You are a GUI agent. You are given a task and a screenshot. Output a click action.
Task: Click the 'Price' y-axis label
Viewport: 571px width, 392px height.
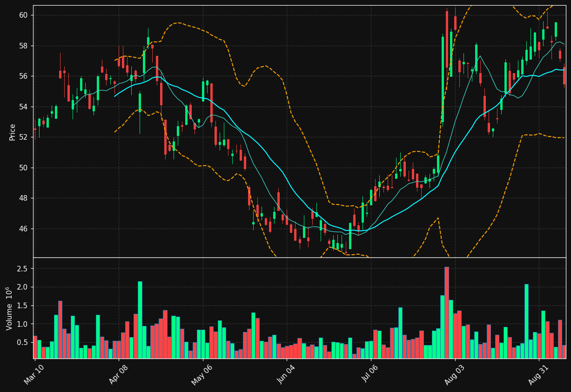(x=13, y=132)
